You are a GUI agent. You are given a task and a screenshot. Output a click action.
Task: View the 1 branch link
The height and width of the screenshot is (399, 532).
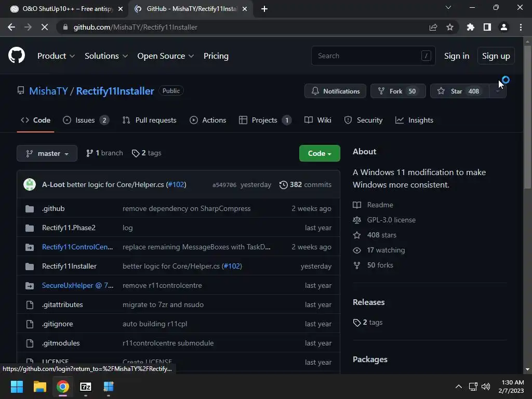tap(104, 153)
